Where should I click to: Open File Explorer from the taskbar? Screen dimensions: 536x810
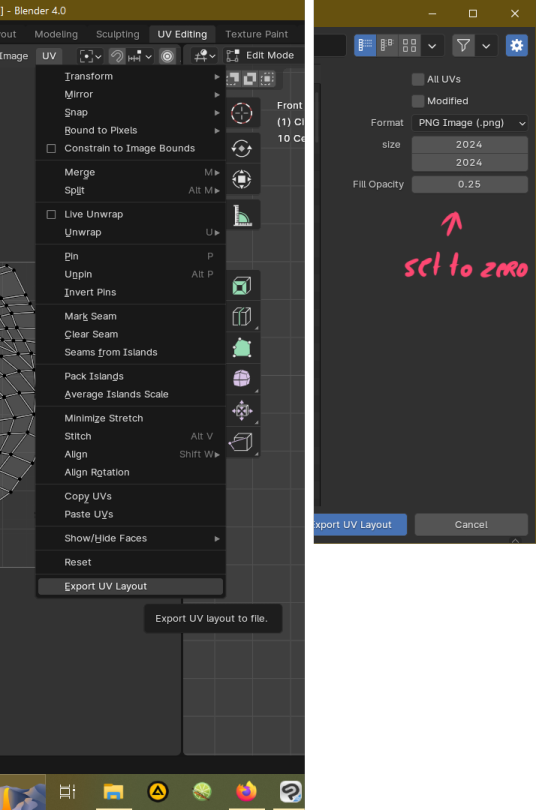(113, 791)
